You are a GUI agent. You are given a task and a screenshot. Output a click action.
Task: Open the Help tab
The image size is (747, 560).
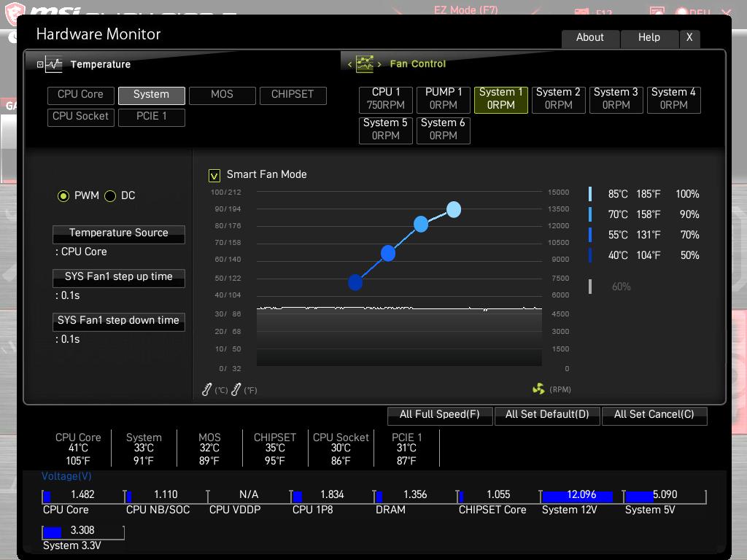click(649, 38)
